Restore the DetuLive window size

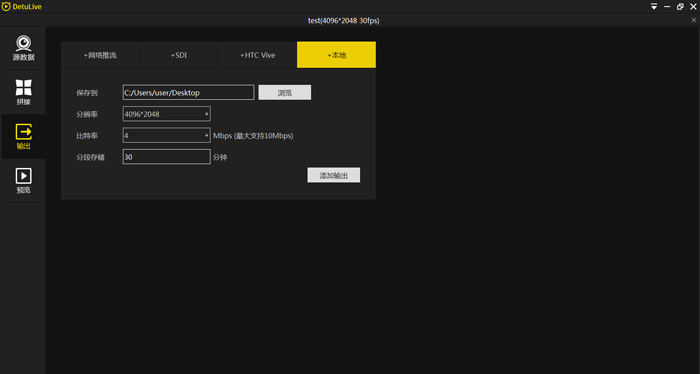680,7
